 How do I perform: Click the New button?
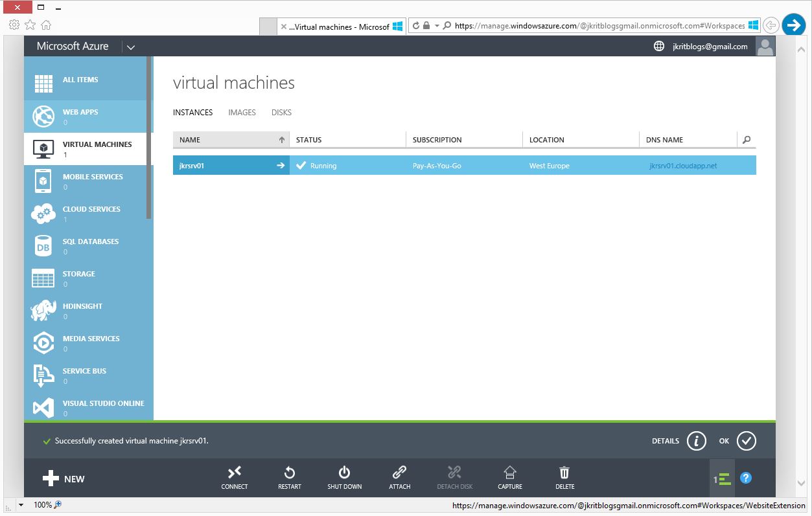[64, 479]
